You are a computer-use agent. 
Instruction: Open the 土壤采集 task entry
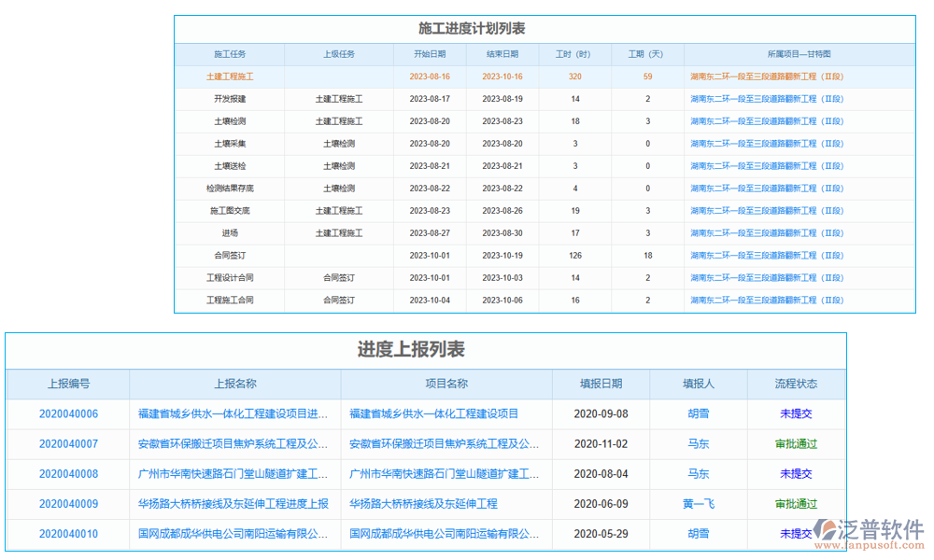229,144
